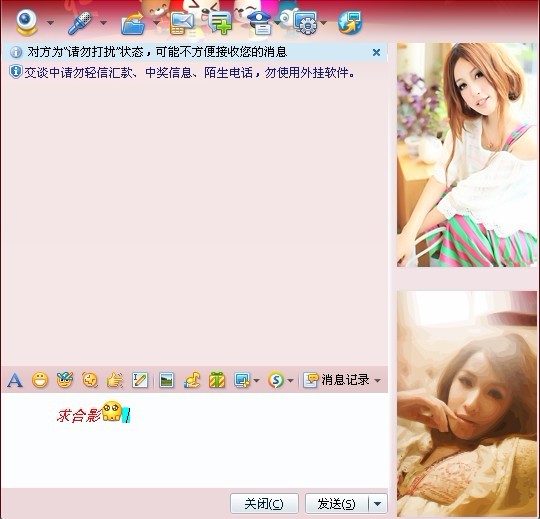Click the 对方为"请勿打扰"状态 notice text
This screenshot has width=540, height=519.
(x=157, y=52)
